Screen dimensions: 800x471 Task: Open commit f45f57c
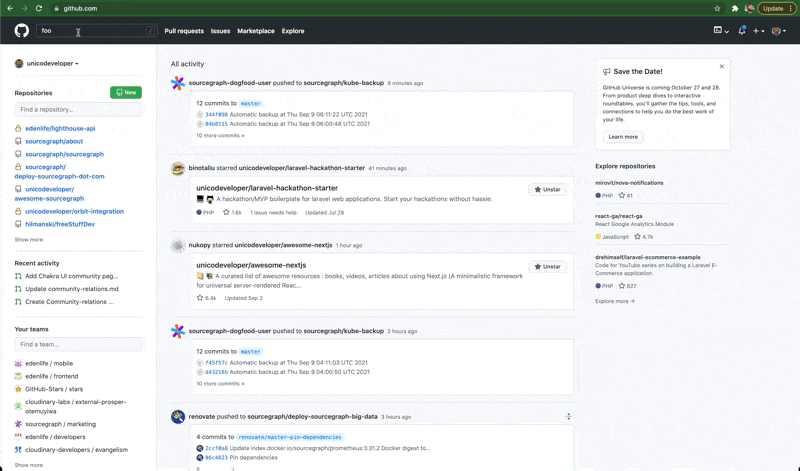point(216,362)
